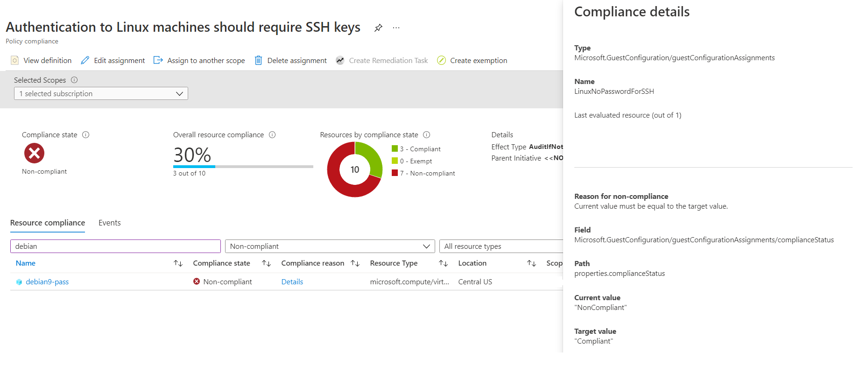Screen dimensions: 868x387
Task: Click the Create exemption icon
Action: 441,60
